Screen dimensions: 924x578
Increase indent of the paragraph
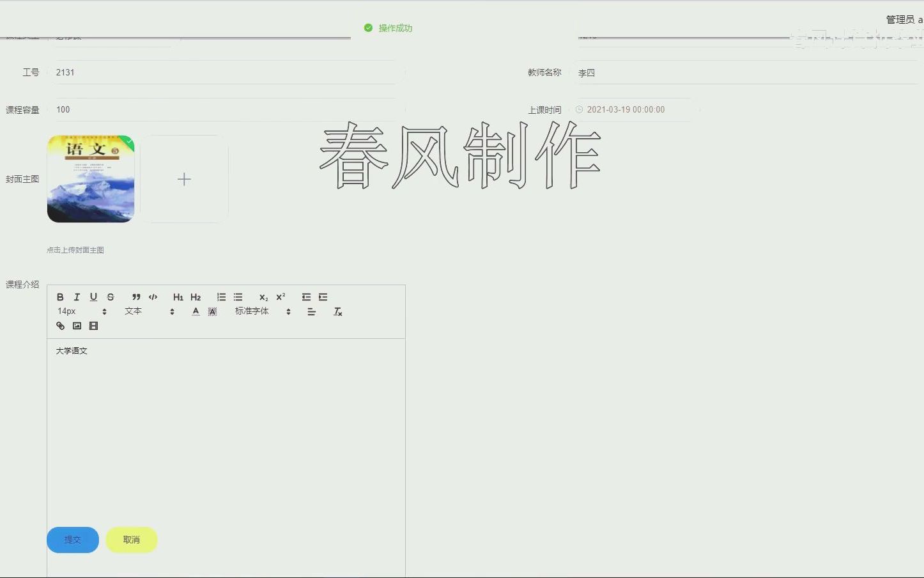click(x=323, y=297)
